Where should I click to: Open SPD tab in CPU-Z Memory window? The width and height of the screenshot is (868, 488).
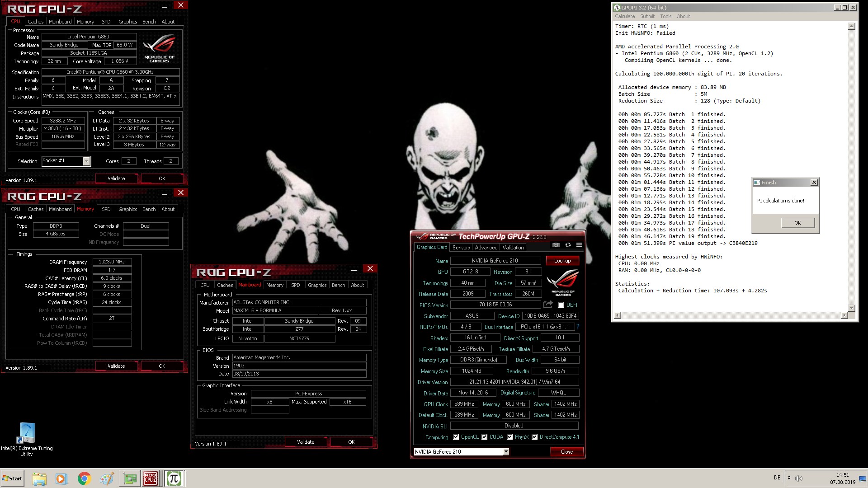point(106,209)
